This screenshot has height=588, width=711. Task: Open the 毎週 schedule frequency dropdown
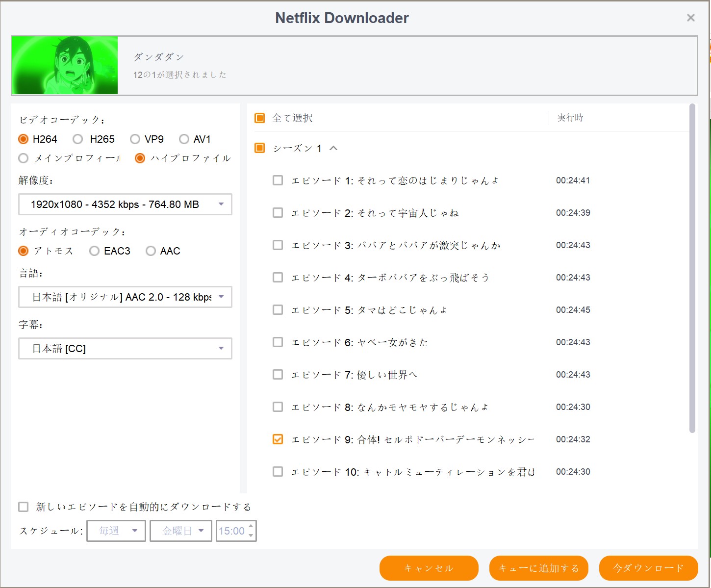(x=116, y=531)
